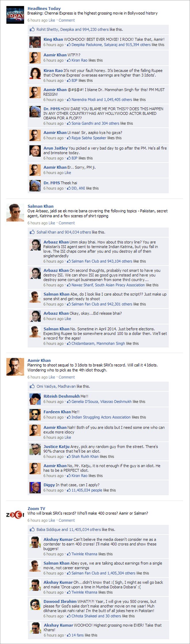Viewport: 190px width, 644px height.
Task: Open Twinkle Khanna link under Akshay's first comment
Action: click(x=84, y=554)
